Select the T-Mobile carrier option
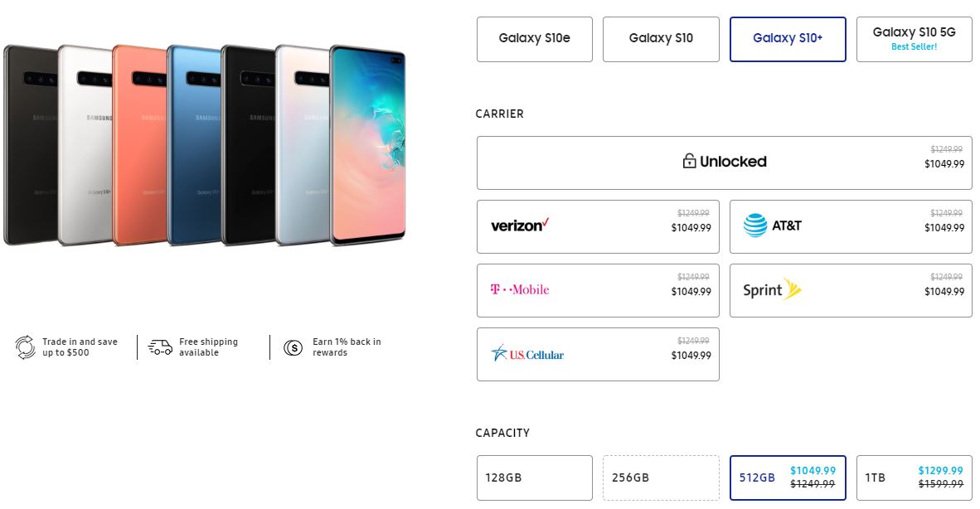Image resolution: width=980 pixels, height=509 pixels. pyautogui.click(x=598, y=290)
